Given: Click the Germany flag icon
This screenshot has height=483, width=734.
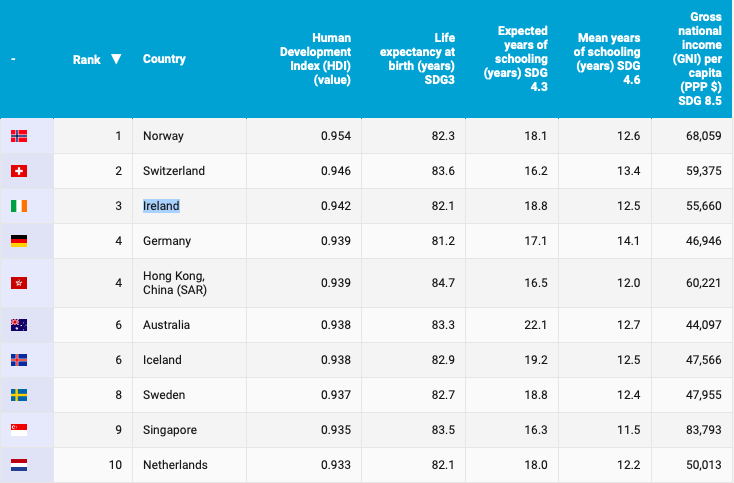Looking at the screenshot, I should [19, 241].
